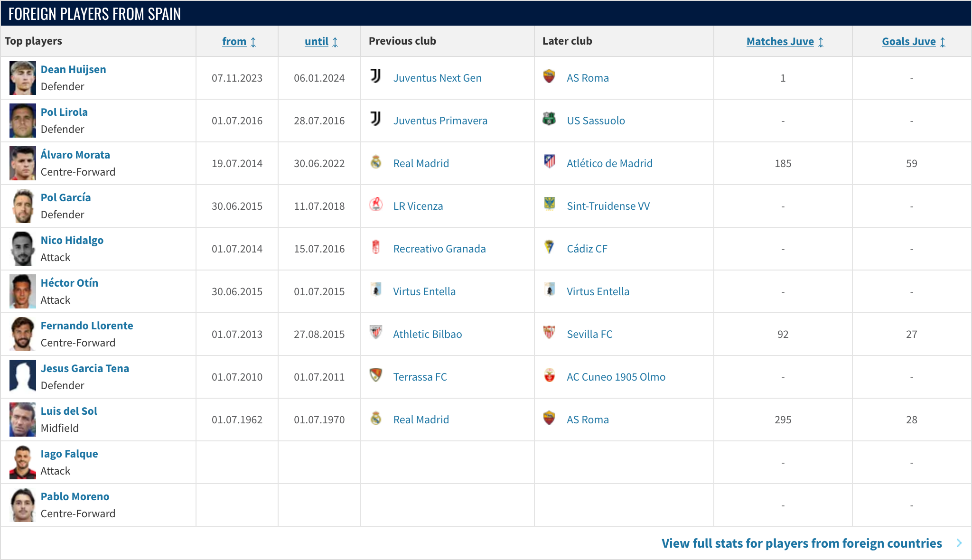Click the Terrassa FC crest icon
The height and width of the screenshot is (560, 972).
pos(376,375)
